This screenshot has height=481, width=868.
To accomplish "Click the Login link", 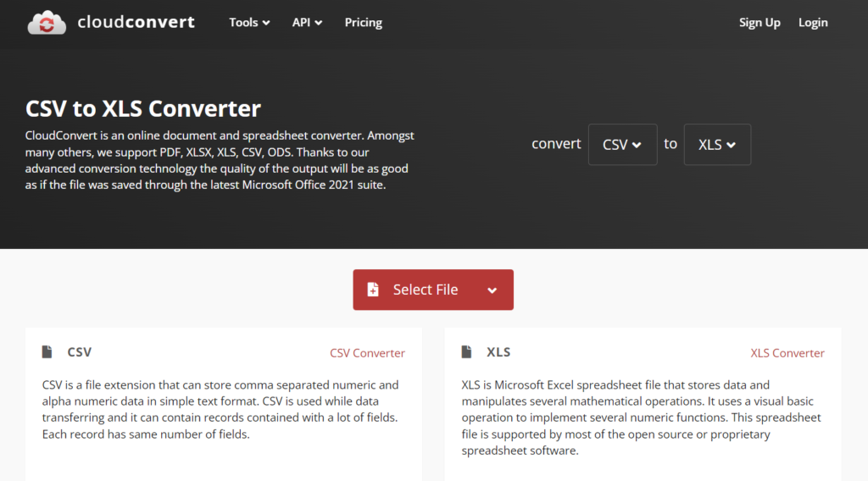I will 813,23.
